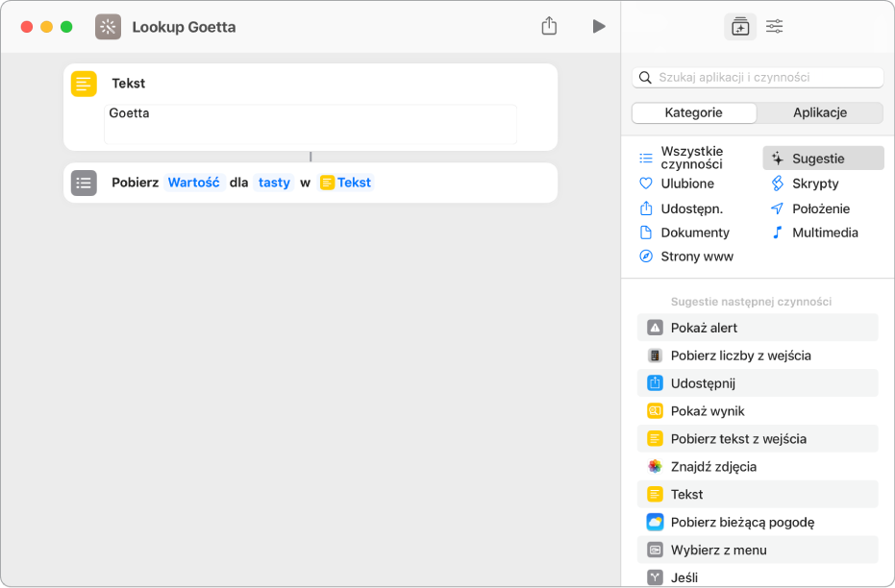Viewport: 895px width, 588px height.
Task: Click the share icon in the title bar
Action: pos(549,27)
